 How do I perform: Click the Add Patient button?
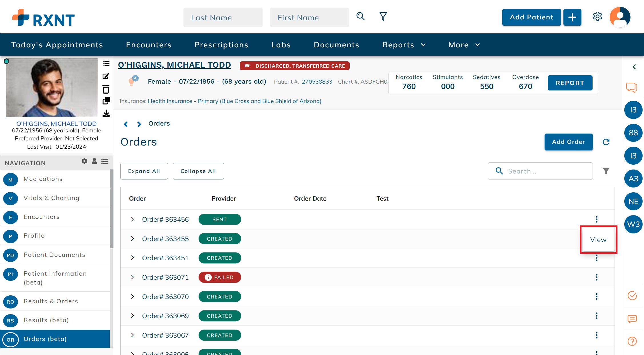click(531, 17)
